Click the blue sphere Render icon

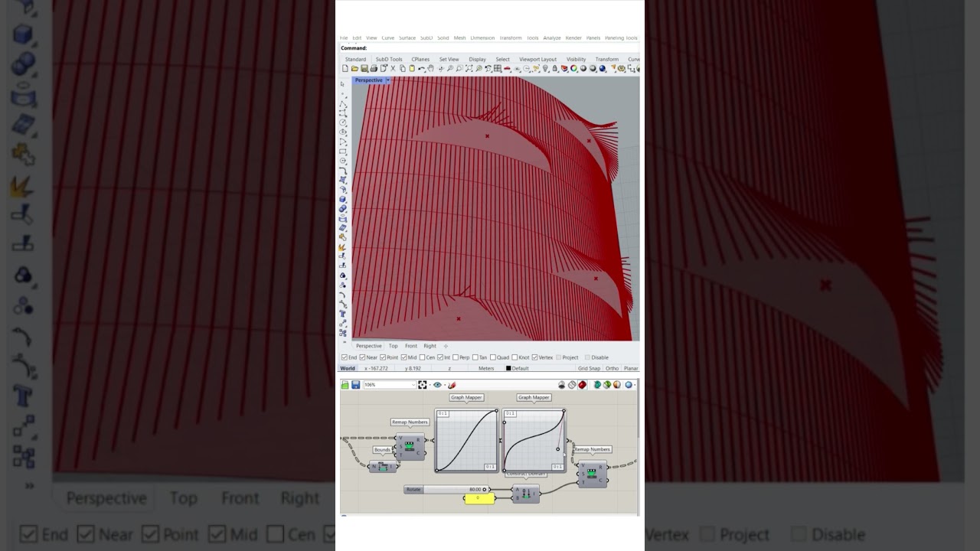[603, 69]
